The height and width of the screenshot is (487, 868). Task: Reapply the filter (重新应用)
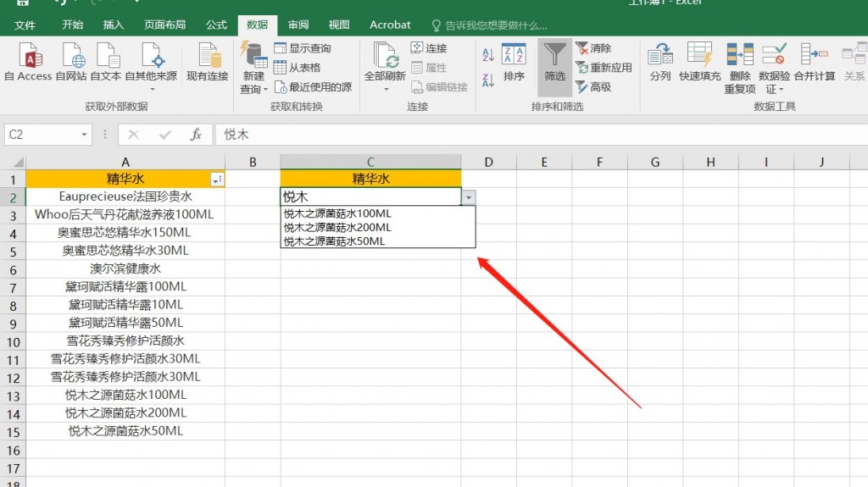(x=604, y=68)
